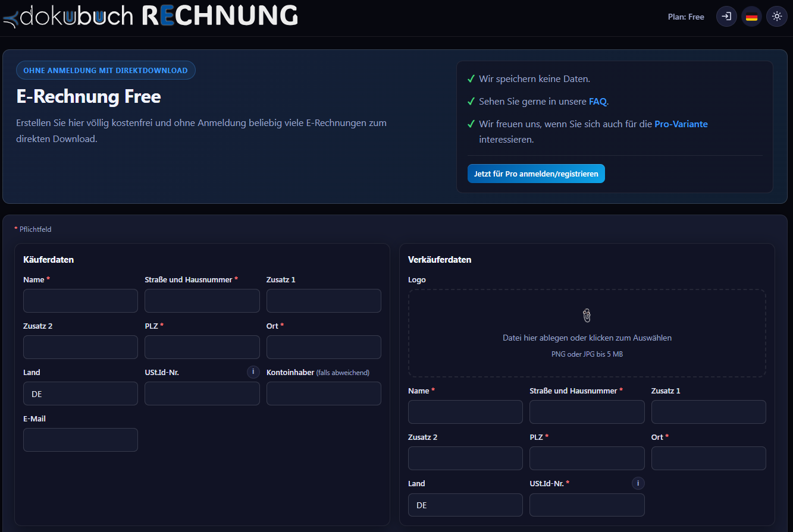Focus the seller Zusatz 2 field
Screen dimensions: 793x532
[x=465, y=458]
